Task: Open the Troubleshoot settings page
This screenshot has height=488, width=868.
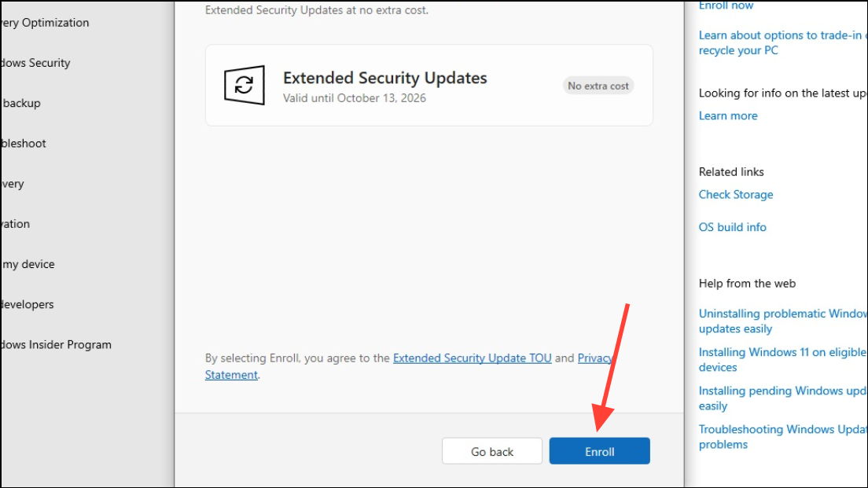Action: click(24, 143)
